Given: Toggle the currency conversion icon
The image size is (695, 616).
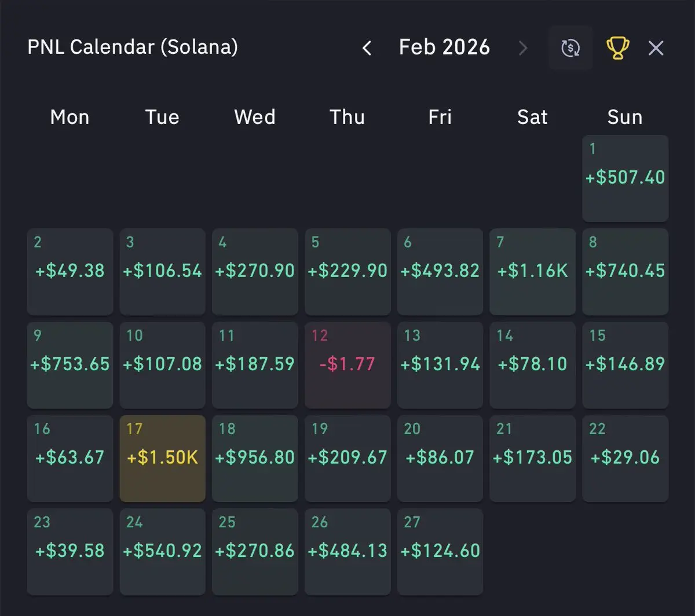Looking at the screenshot, I should [570, 48].
